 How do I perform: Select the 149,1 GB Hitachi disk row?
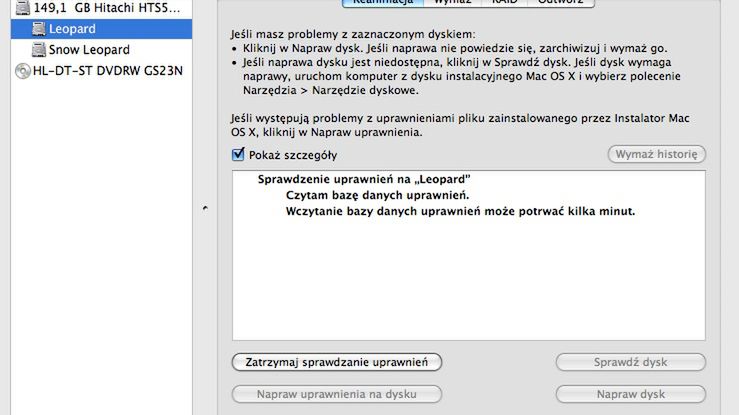point(101,8)
